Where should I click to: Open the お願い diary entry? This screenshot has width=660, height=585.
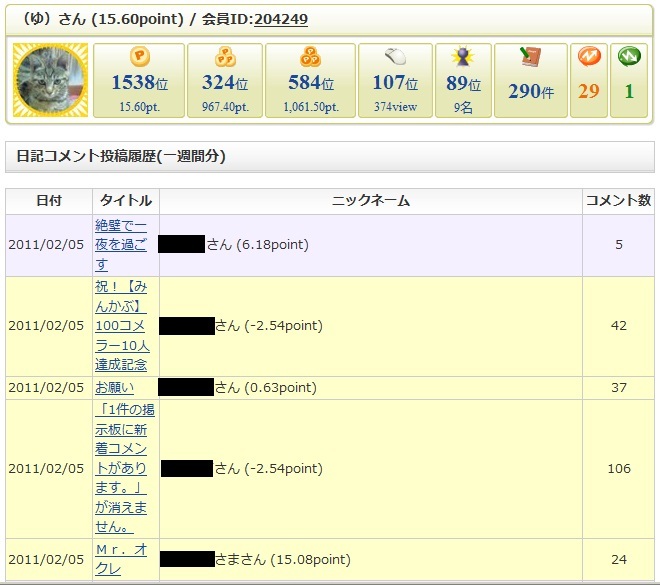114,388
